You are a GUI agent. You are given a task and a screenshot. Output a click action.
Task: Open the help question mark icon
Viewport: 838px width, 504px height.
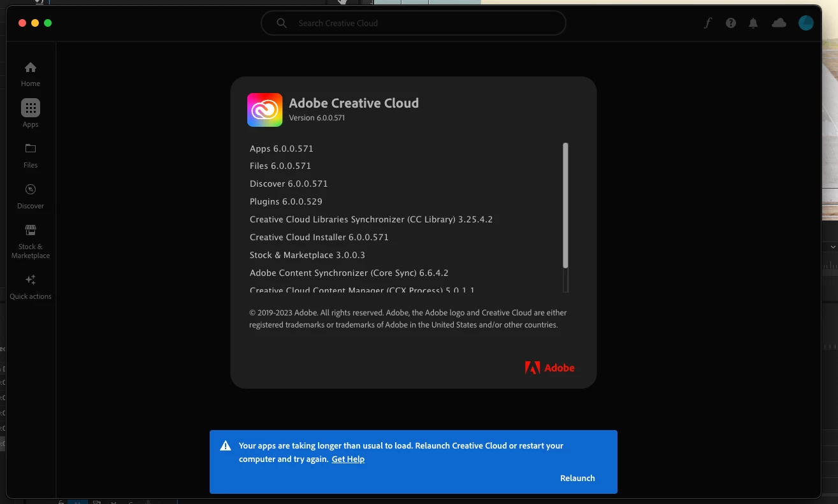coord(731,23)
